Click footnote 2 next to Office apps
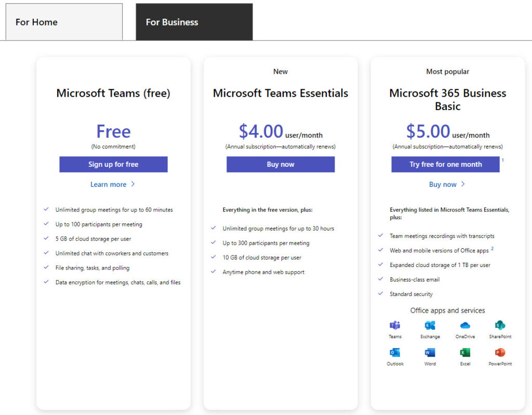 493,249
